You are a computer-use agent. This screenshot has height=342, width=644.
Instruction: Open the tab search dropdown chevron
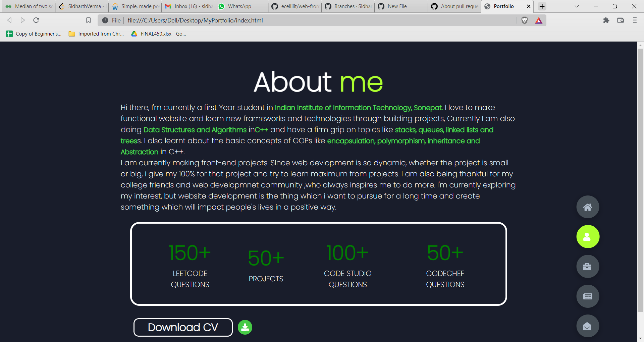(x=576, y=6)
